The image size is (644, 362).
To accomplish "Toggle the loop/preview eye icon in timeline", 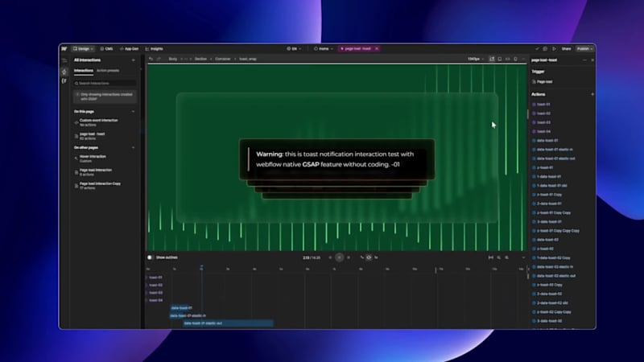I will pos(369,257).
